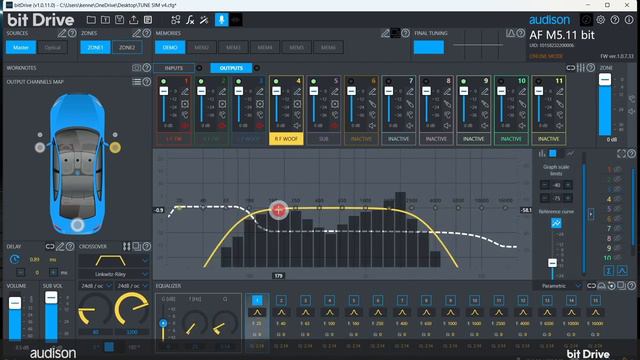Click the Zone volume slider handle

pyautogui.click(x=605, y=79)
